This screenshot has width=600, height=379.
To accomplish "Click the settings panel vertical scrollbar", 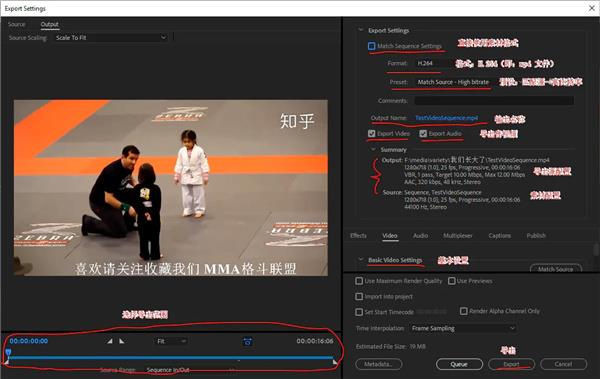I will pyautogui.click(x=596, y=250).
